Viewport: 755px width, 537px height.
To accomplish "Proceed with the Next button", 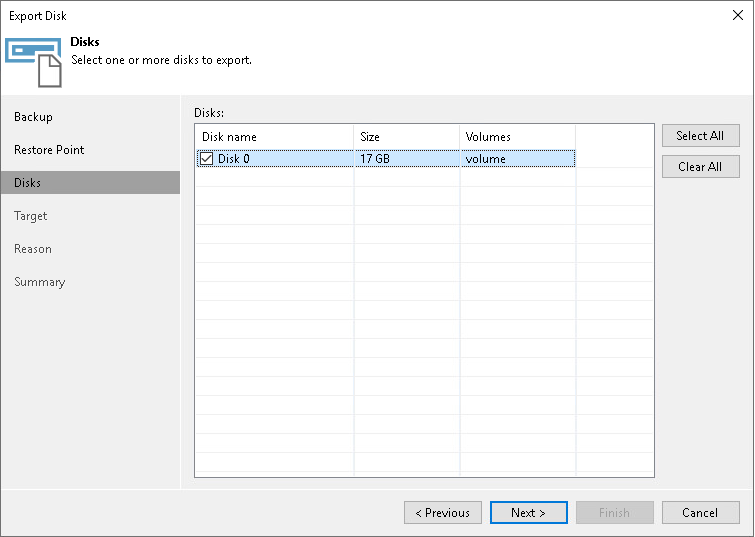I will click(529, 512).
